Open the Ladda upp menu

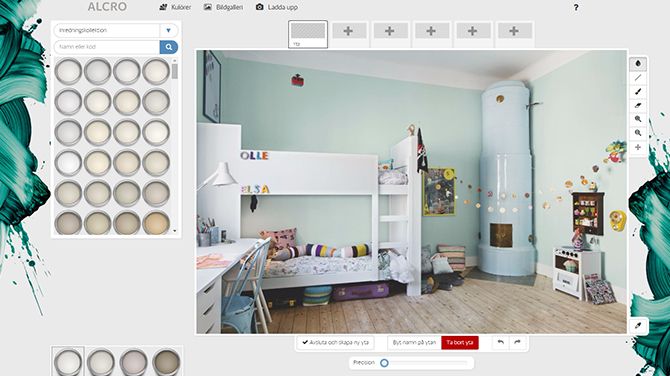(277, 7)
